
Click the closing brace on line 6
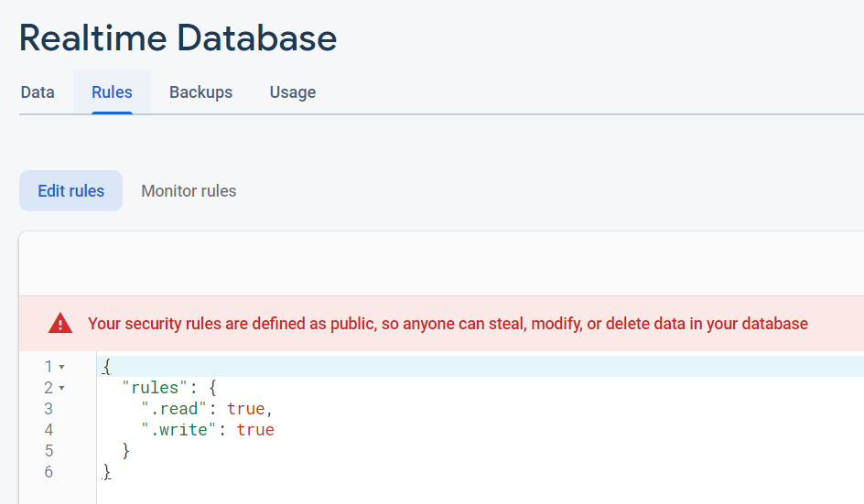click(107, 472)
